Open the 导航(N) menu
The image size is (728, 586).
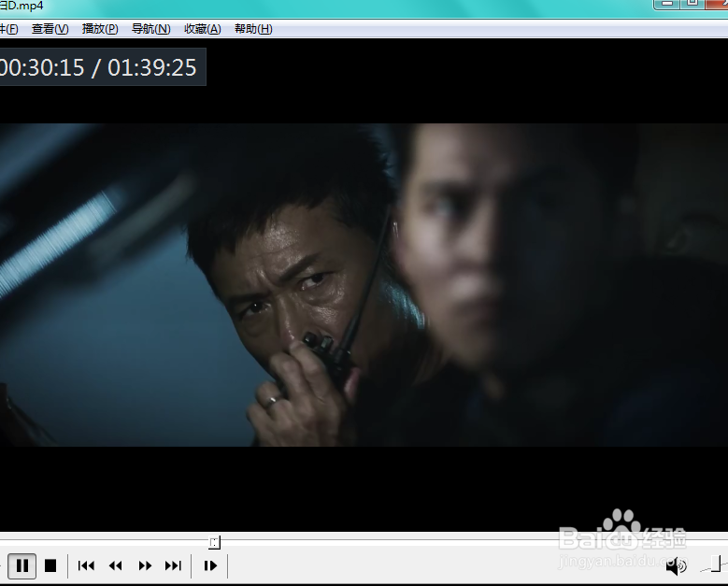coord(150,29)
